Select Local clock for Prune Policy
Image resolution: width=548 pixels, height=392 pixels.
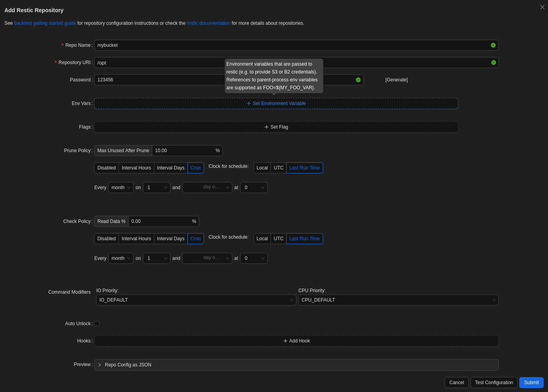point(262,168)
